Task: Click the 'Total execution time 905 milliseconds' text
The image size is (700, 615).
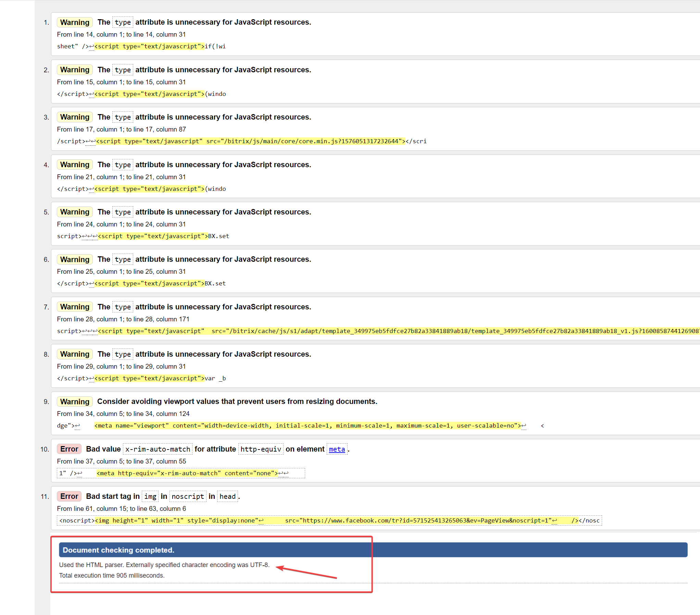Action: (112, 576)
